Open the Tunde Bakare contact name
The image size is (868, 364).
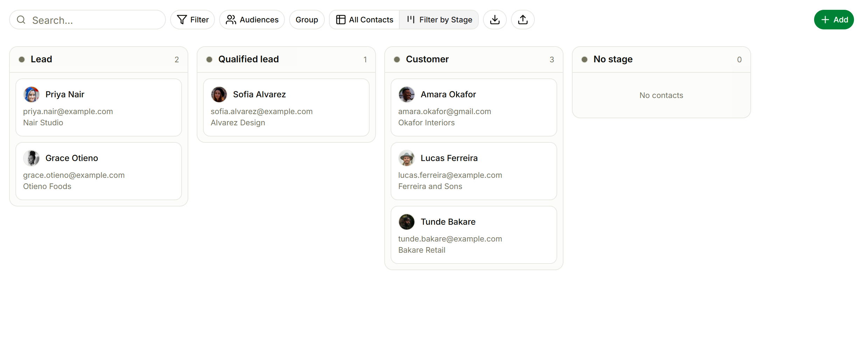coord(448,222)
